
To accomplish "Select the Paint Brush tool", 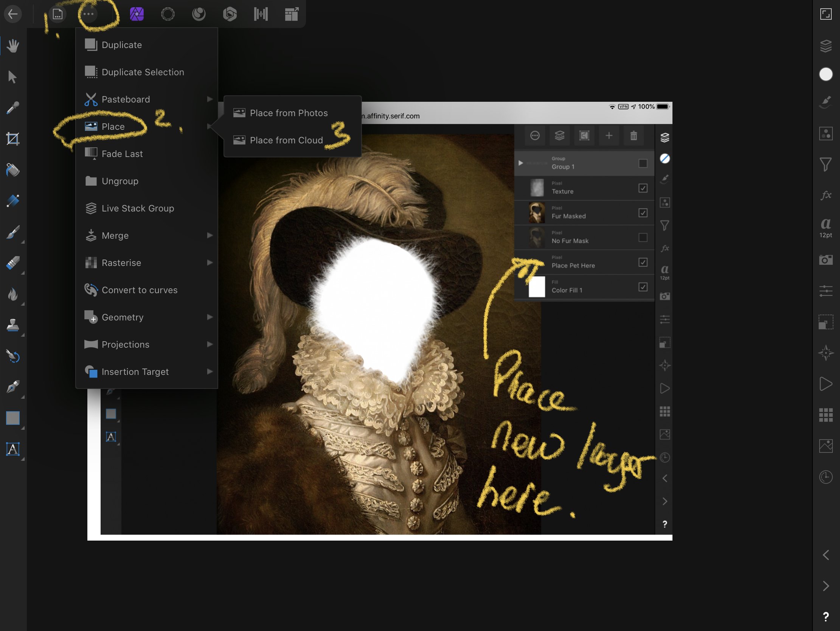I will point(12,232).
